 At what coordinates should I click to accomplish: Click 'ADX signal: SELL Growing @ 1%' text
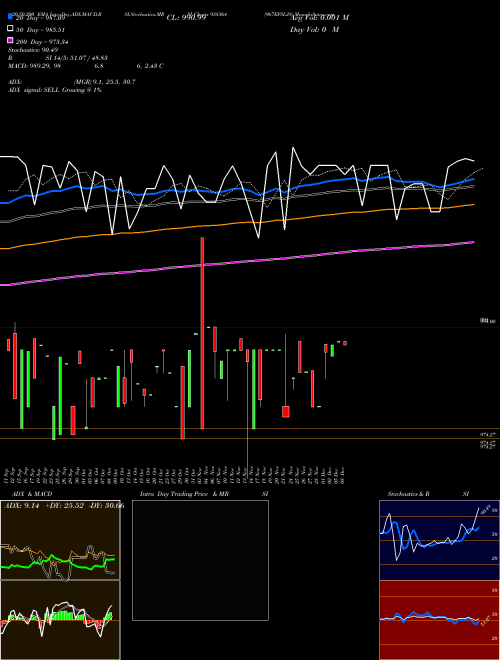coord(55,90)
